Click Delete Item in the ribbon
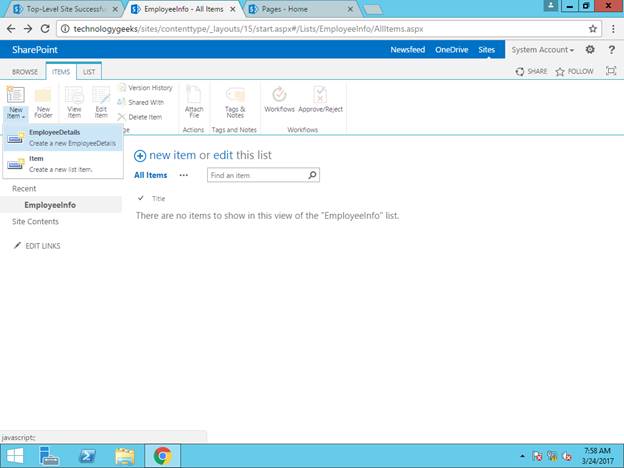 tap(140, 117)
